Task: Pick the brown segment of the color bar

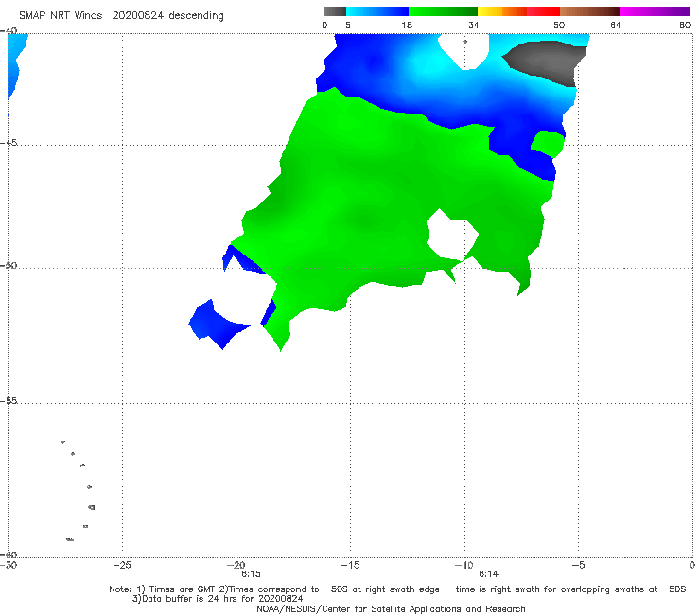Action: click(589, 11)
